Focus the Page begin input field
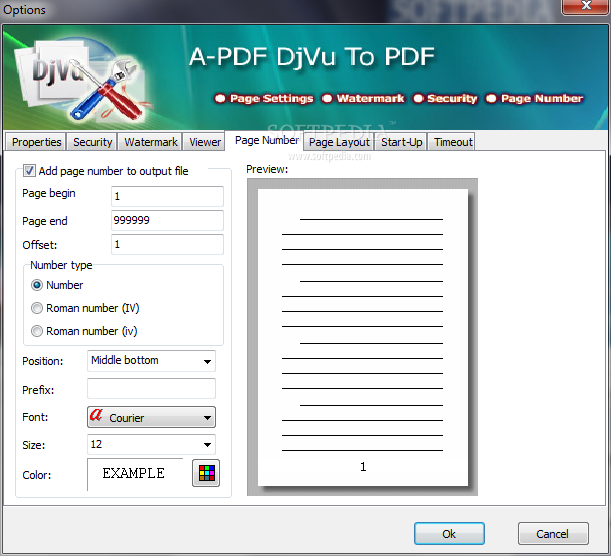The height and width of the screenshot is (556, 611). coord(167,196)
